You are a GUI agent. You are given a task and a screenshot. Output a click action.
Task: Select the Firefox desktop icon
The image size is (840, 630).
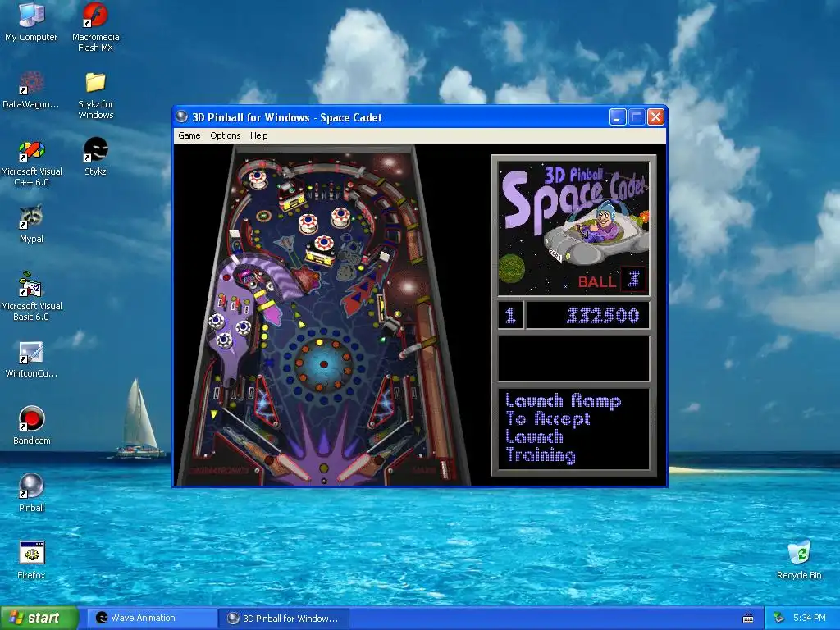[x=31, y=560]
